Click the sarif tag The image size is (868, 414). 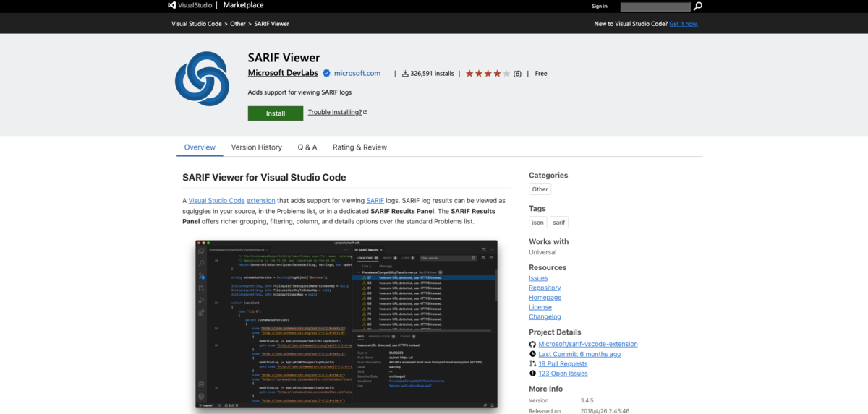tap(559, 223)
